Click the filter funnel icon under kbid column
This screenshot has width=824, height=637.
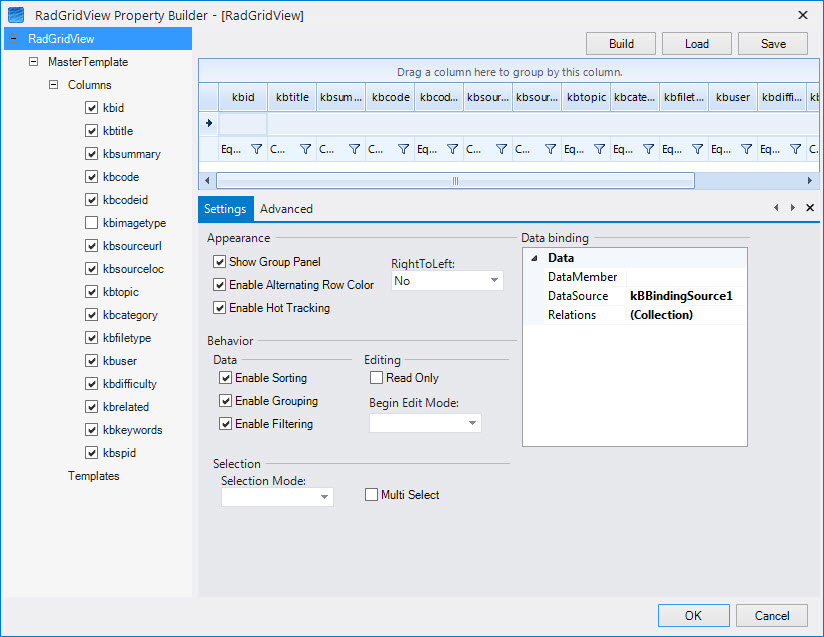click(256, 149)
